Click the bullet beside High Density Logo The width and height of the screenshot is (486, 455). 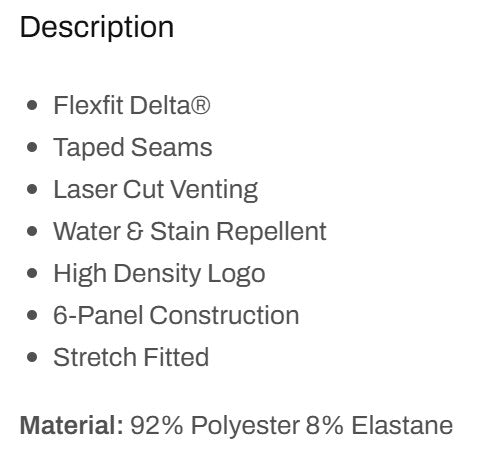click(x=32, y=273)
